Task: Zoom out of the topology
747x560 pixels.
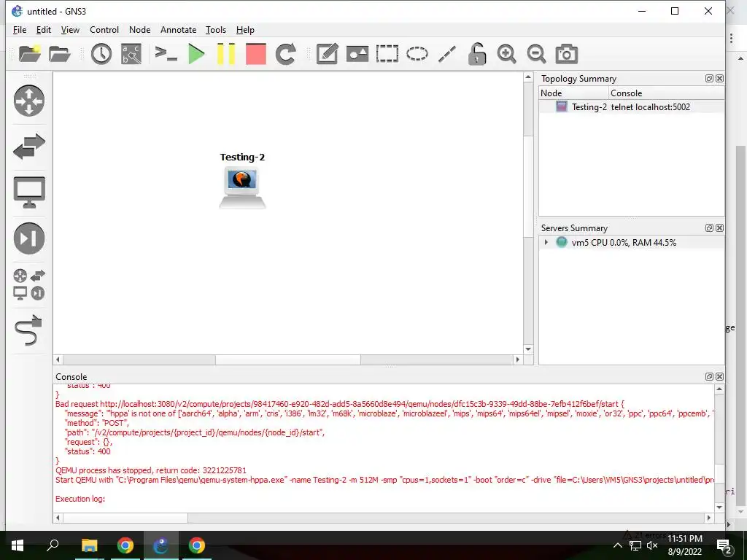Action: click(536, 54)
